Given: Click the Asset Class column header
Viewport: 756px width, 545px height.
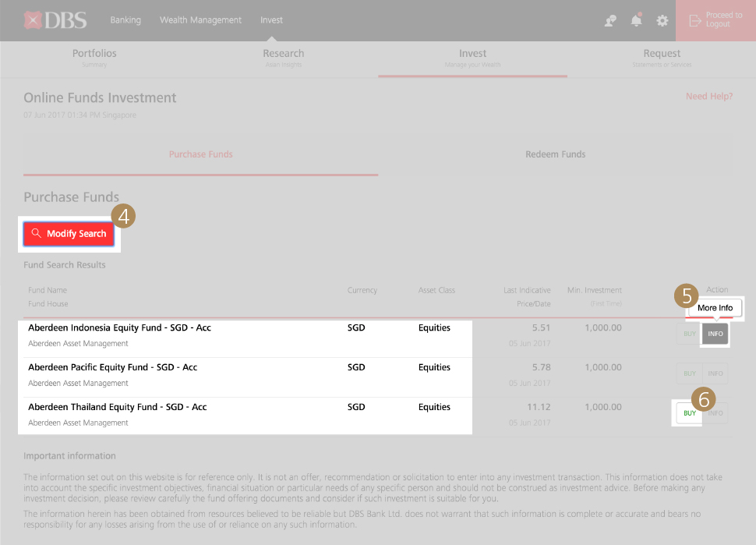Looking at the screenshot, I should [x=436, y=290].
